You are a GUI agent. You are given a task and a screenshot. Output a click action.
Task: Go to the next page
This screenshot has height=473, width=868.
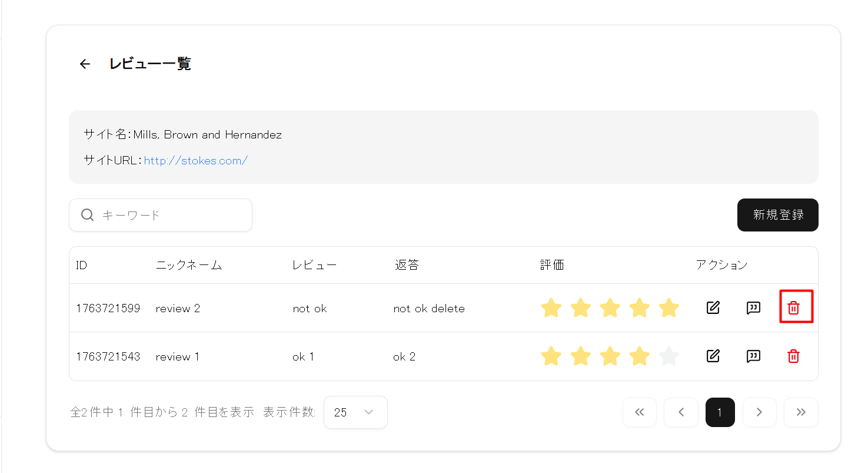pos(759,412)
